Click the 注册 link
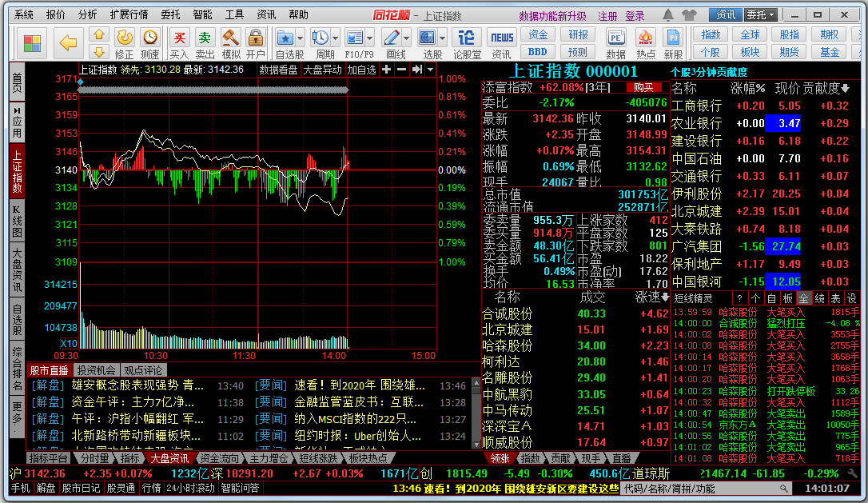Image resolution: width=868 pixels, height=503 pixels. coord(607,16)
